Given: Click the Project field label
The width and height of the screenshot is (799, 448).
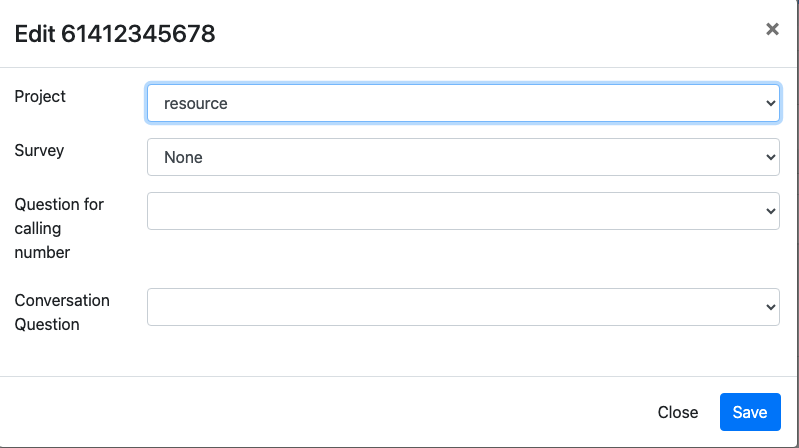Looking at the screenshot, I should point(40,96).
